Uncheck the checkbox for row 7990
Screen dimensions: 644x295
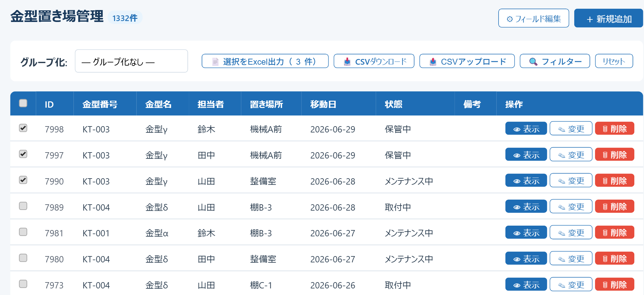[x=23, y=180]
